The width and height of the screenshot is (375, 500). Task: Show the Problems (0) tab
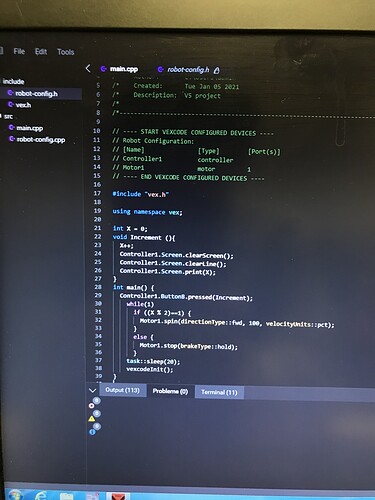(170, 391)
